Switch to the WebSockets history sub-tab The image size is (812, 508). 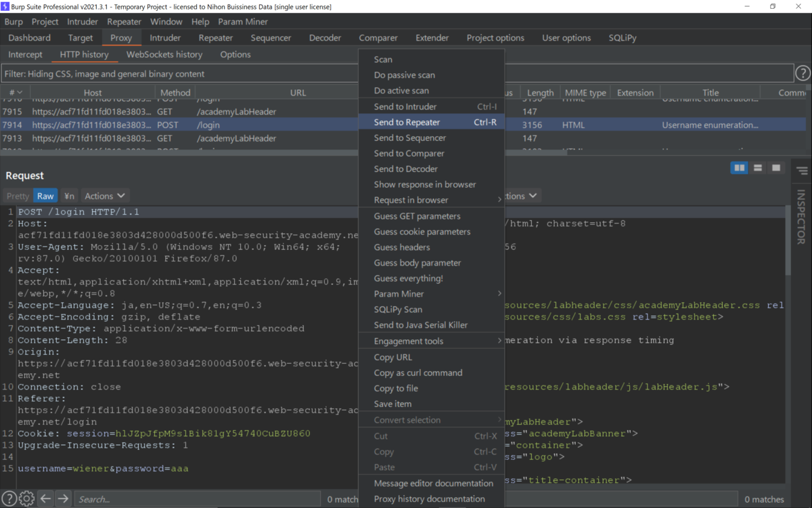(164, 54)
